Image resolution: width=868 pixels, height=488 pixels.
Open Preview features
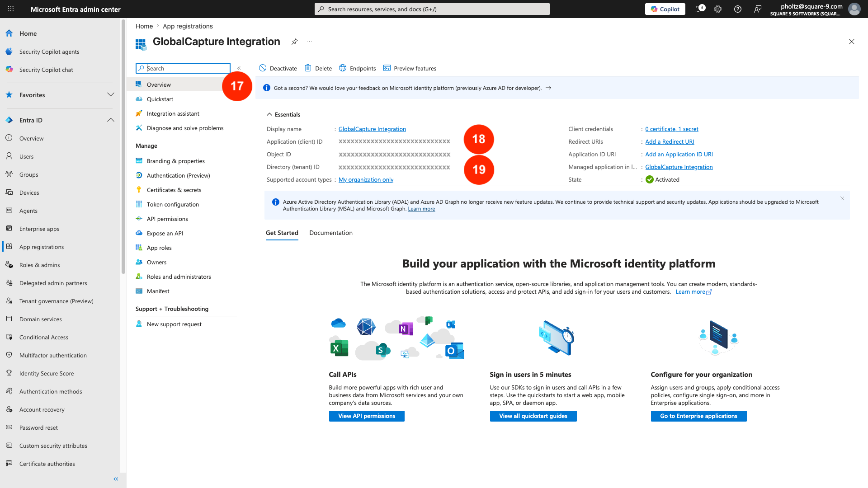[x=410, y=68]
